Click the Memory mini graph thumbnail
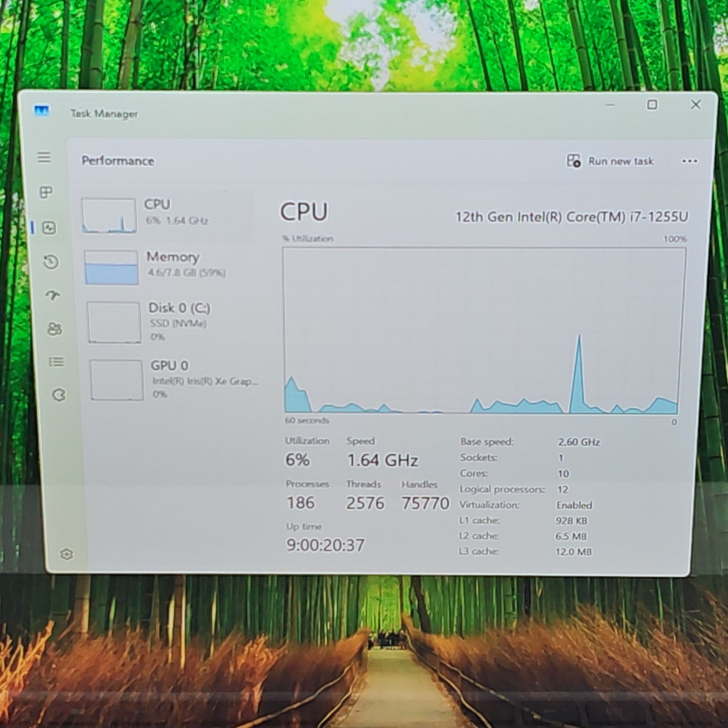The width and height of the screenshot is (728, 728). click(112, 268)
